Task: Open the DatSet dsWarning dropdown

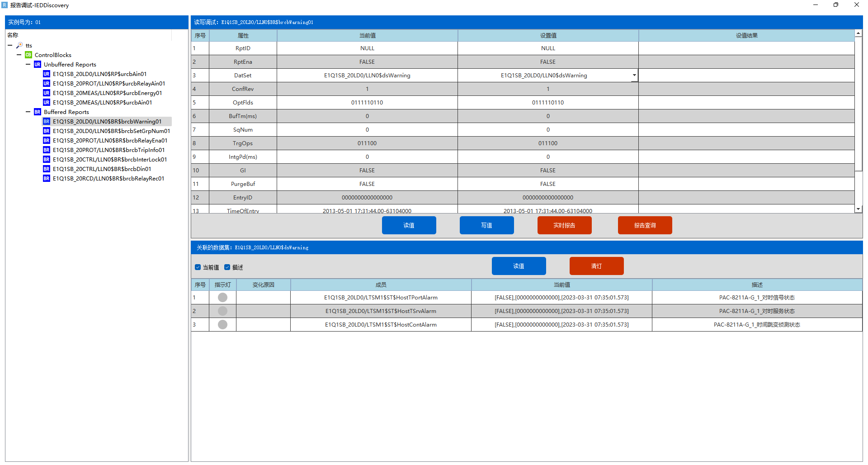Action: click(x=634, y=75)
